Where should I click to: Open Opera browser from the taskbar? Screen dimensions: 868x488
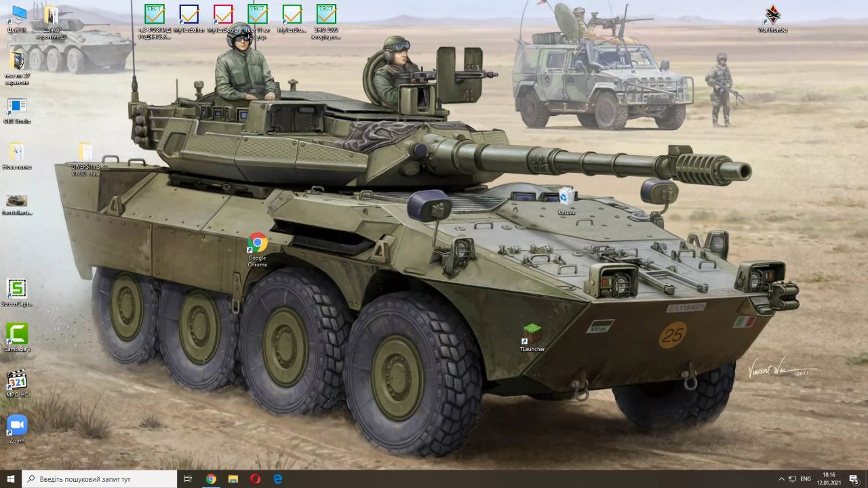point(256,479)
